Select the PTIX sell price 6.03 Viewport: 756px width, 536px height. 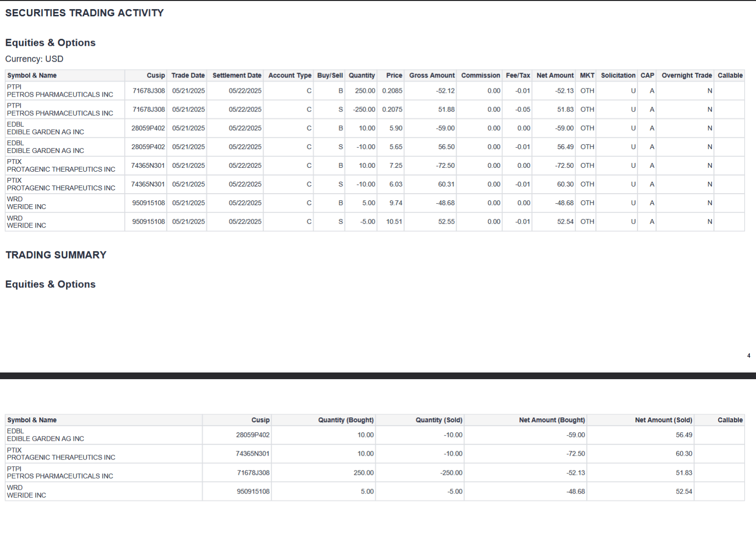pos(396,184)
